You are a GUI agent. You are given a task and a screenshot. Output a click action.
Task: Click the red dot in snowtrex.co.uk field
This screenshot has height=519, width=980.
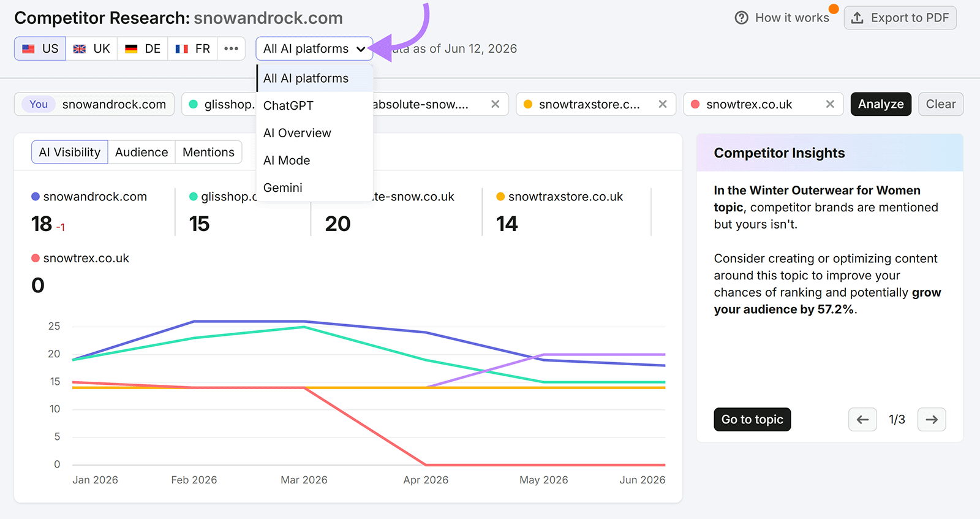[x=695, y=104]
